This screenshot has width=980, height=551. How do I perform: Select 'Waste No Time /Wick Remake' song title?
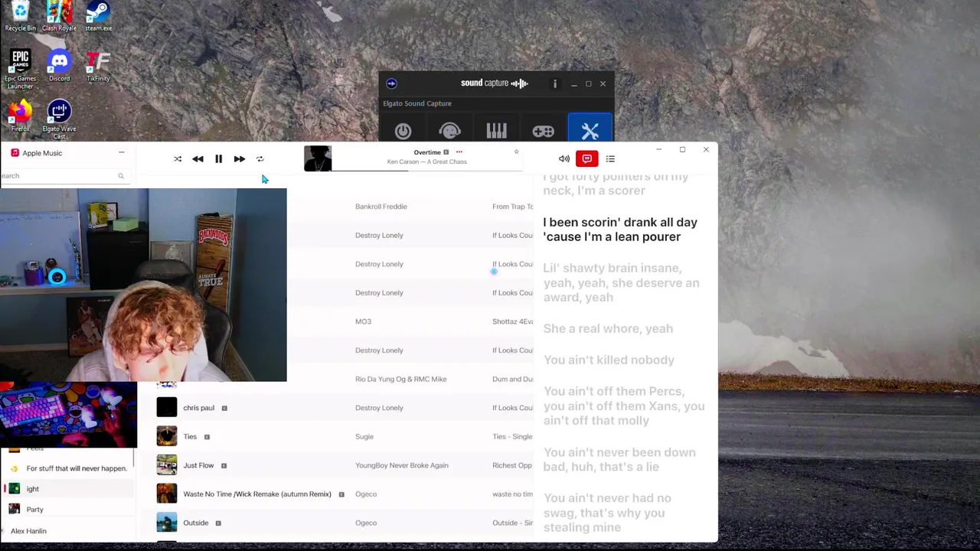coord(257,494)
